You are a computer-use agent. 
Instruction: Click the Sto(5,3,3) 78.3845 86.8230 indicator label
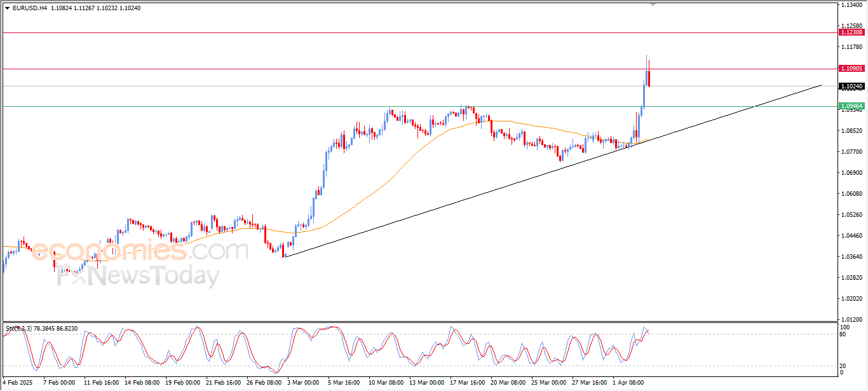(x=42, y=329)
